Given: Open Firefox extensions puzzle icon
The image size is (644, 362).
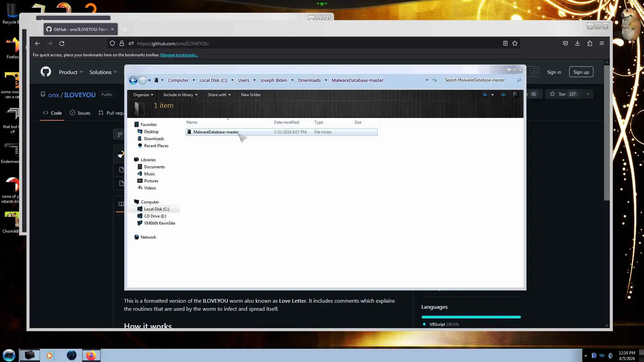Looking at the screenshot, I should click(590, 44).
